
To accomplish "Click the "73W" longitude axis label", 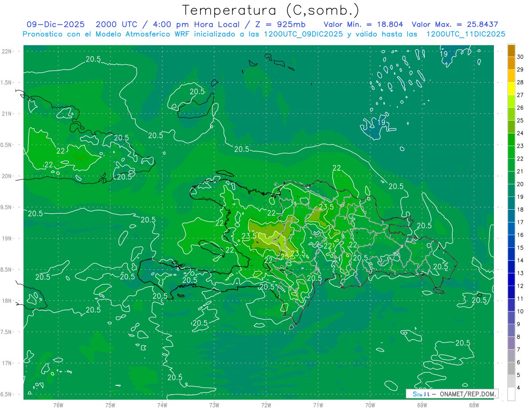I will coord(214,405).
